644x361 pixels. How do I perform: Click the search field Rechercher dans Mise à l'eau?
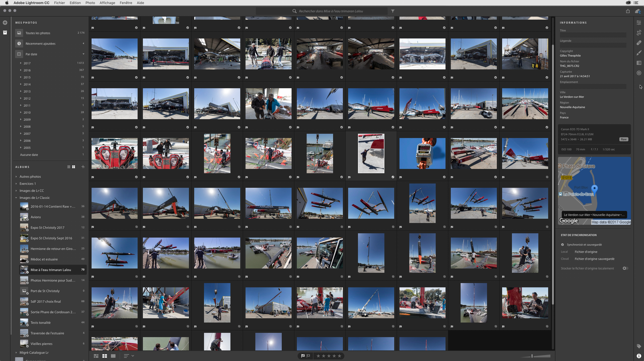tap(321, 11)
